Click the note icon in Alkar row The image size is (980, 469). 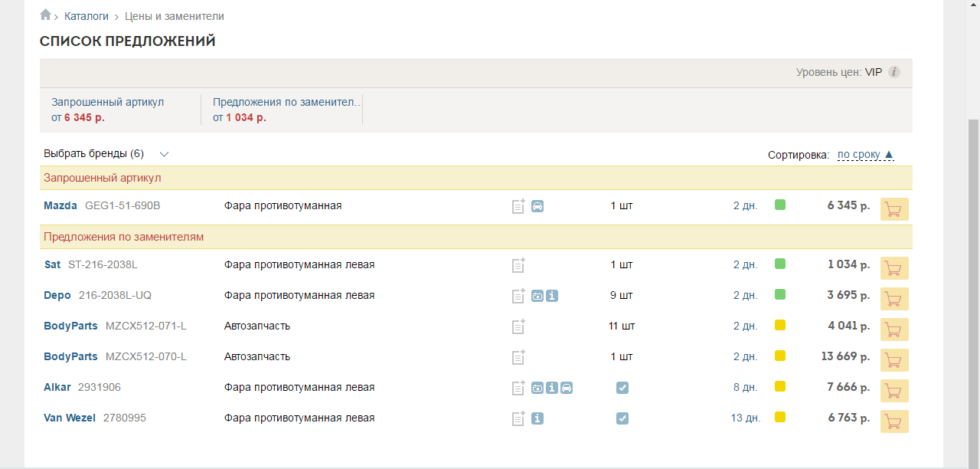[518, 388]
